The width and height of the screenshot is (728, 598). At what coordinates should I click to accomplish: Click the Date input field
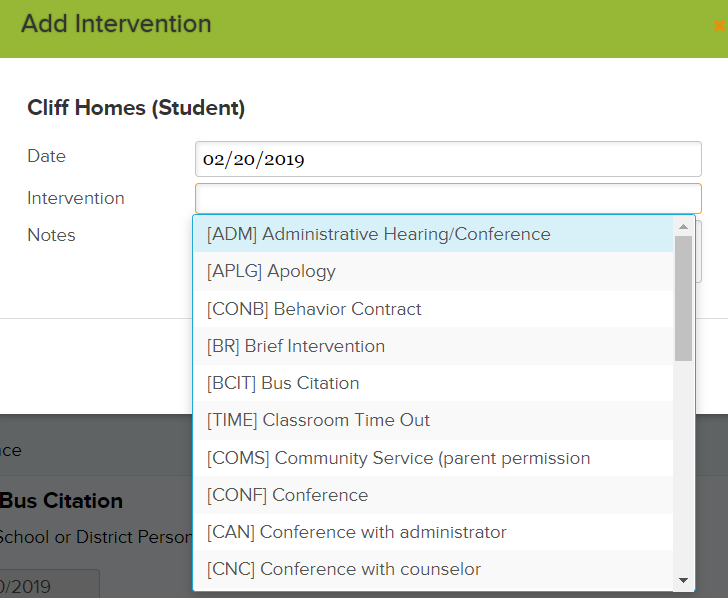click(x=448, y=159)
